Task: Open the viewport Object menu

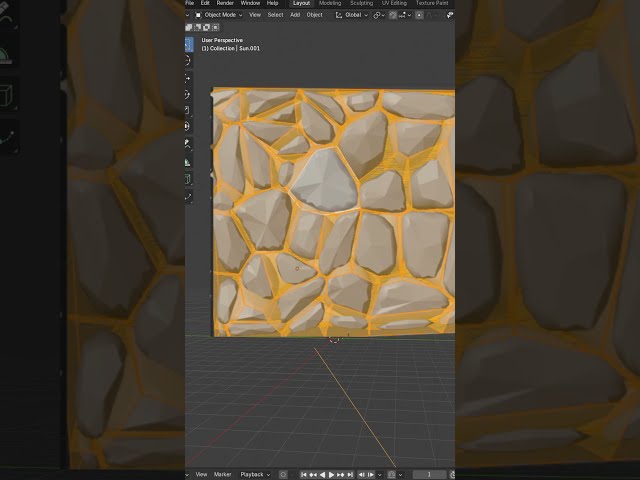Action: (314, 15)
